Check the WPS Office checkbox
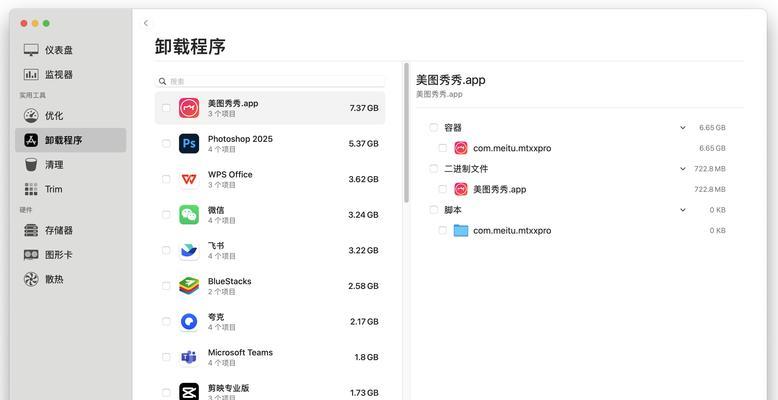The height and width of the screenshot is (400, 778). [166, 179]
